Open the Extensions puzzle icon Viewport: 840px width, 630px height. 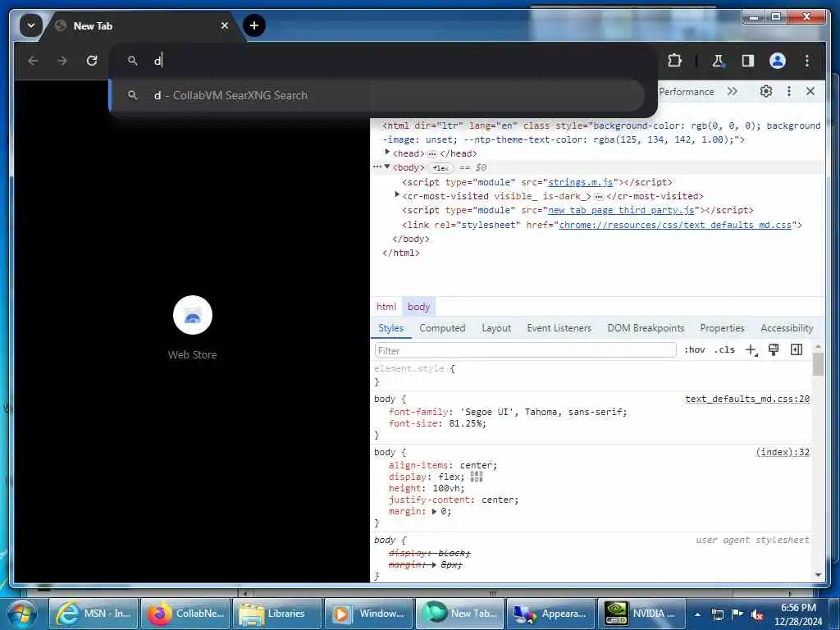click(674, 61)
